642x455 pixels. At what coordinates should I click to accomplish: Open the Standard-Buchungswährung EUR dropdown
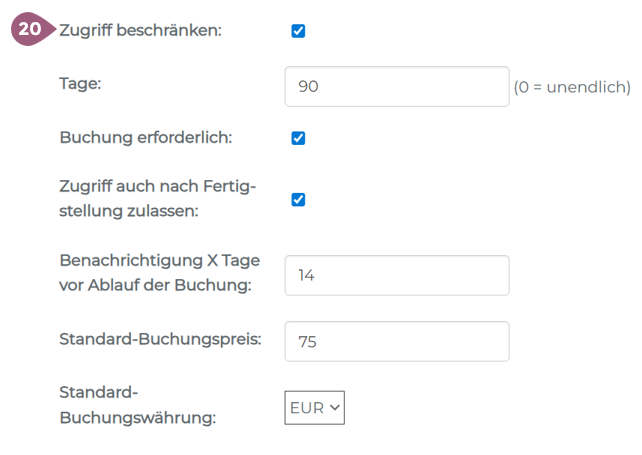315,408
